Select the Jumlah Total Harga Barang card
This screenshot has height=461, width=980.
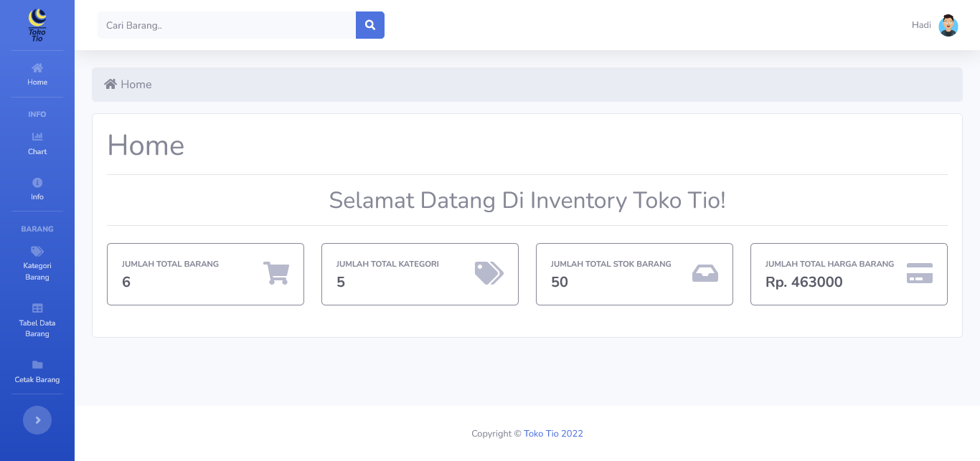click(x=849, y=274)
